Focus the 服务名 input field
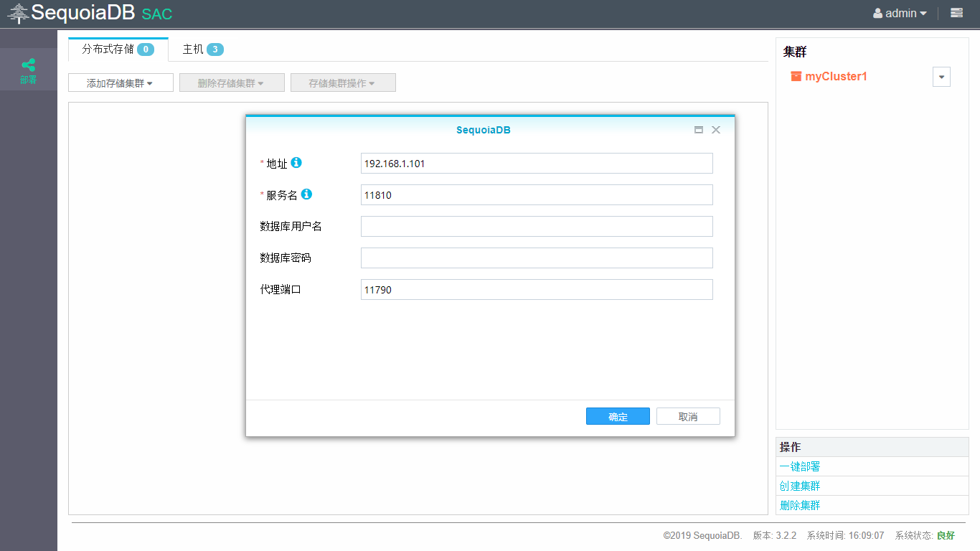Image resolution: width=980 pixels, height=551 pixels. 537,194
